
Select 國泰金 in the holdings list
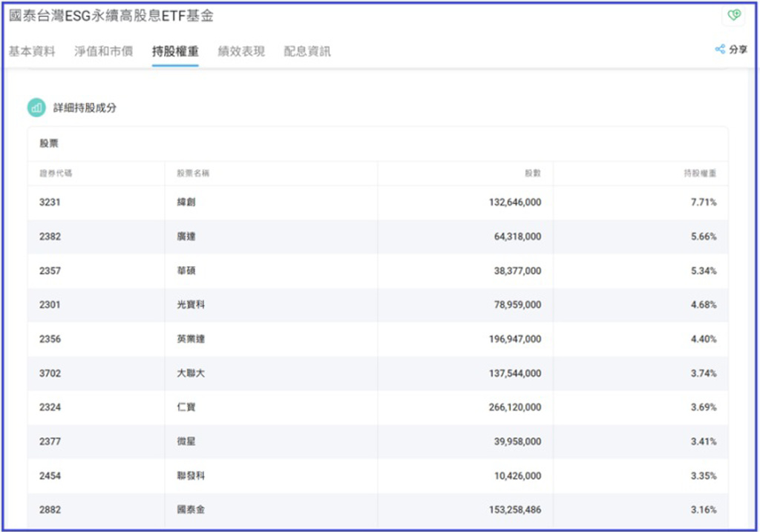(x=191, y=510)
